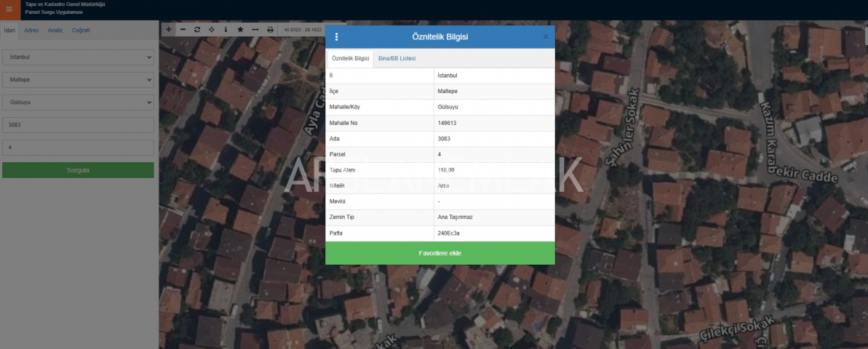The width and height of the screenshot is (868, 349).
Task: Zoom in with the plus tool
Action: tap(168, 30)
